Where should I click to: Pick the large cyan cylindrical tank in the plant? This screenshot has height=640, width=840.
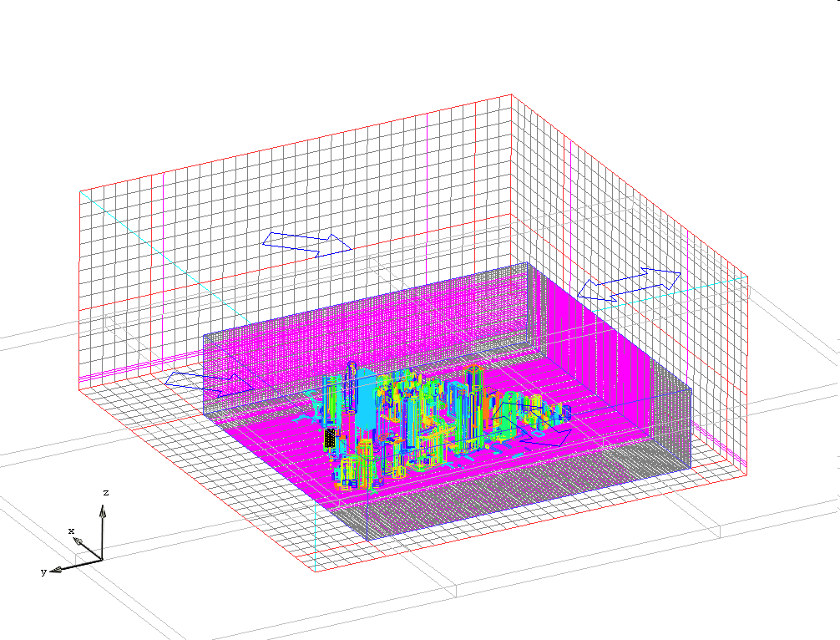tap(367, 400)
